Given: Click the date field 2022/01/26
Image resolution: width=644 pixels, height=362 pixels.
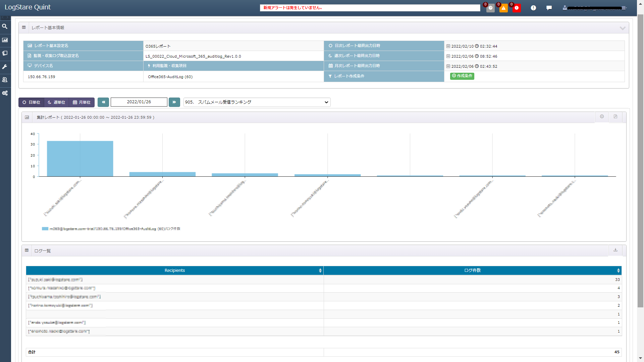Looking at the screenshot, I should point(139,102).
